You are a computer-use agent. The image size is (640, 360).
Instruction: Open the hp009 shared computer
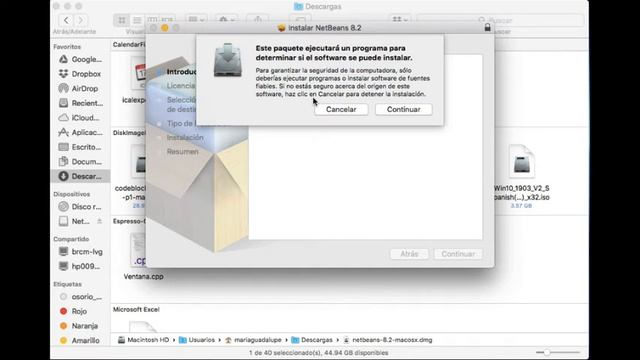click(x=80, y=267)
